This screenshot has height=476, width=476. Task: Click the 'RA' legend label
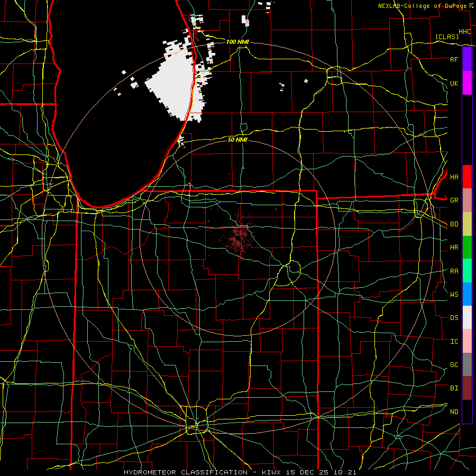pos(454,271)
